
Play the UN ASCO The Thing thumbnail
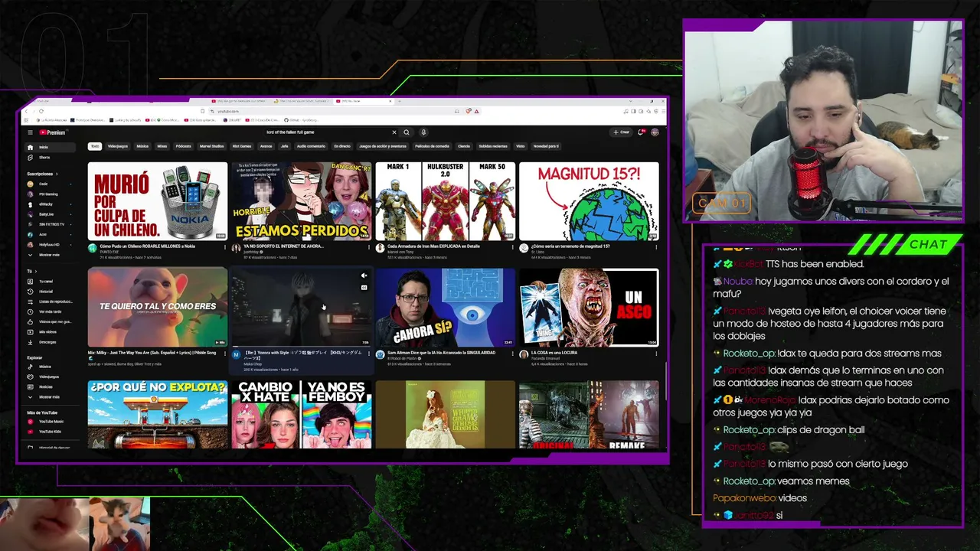pyautogui.click(x=589, y=308)
